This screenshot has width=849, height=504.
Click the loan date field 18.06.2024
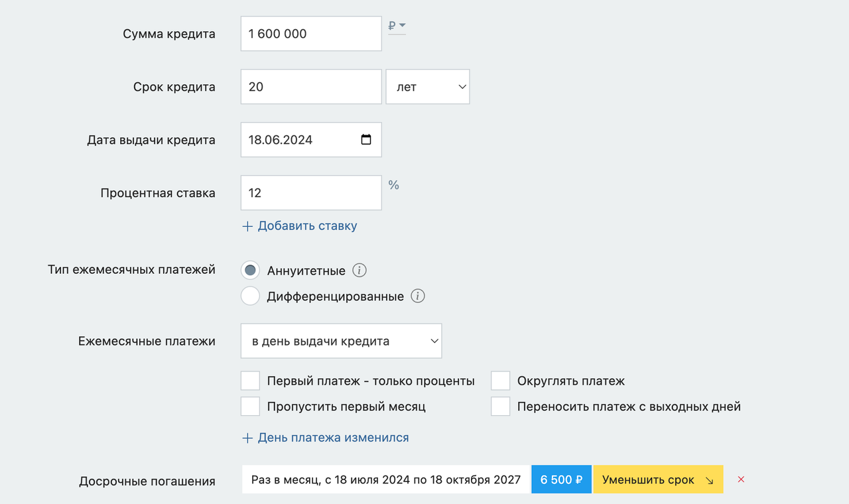(311, 140)
